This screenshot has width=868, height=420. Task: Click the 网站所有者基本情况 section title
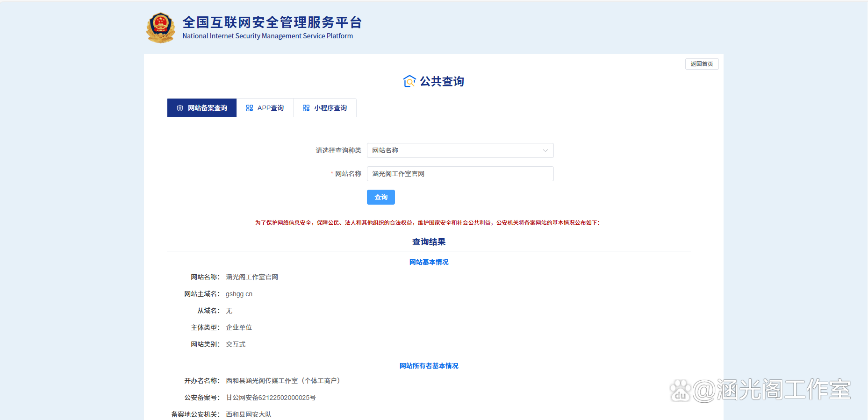point(429,366)
